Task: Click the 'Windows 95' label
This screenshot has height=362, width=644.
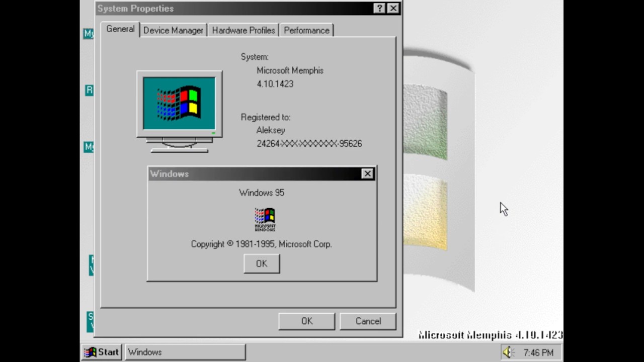Action: pyautogui.click(x=262, y=193)
